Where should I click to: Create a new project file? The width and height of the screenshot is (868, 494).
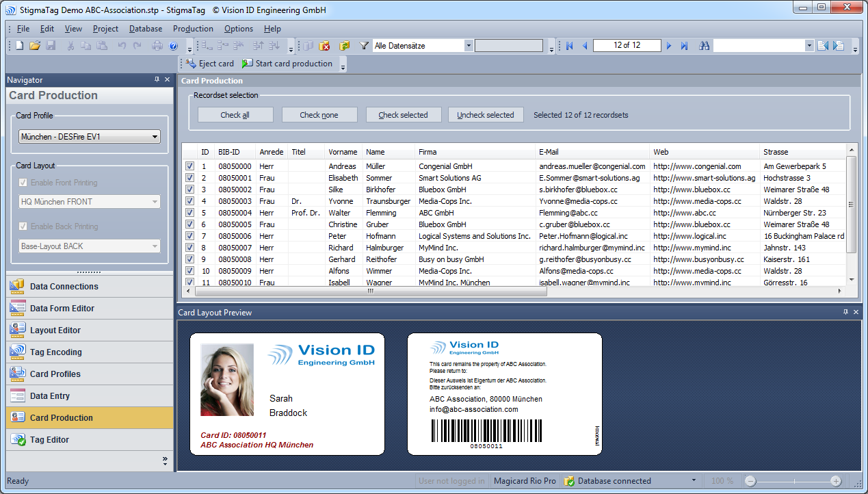21,46
